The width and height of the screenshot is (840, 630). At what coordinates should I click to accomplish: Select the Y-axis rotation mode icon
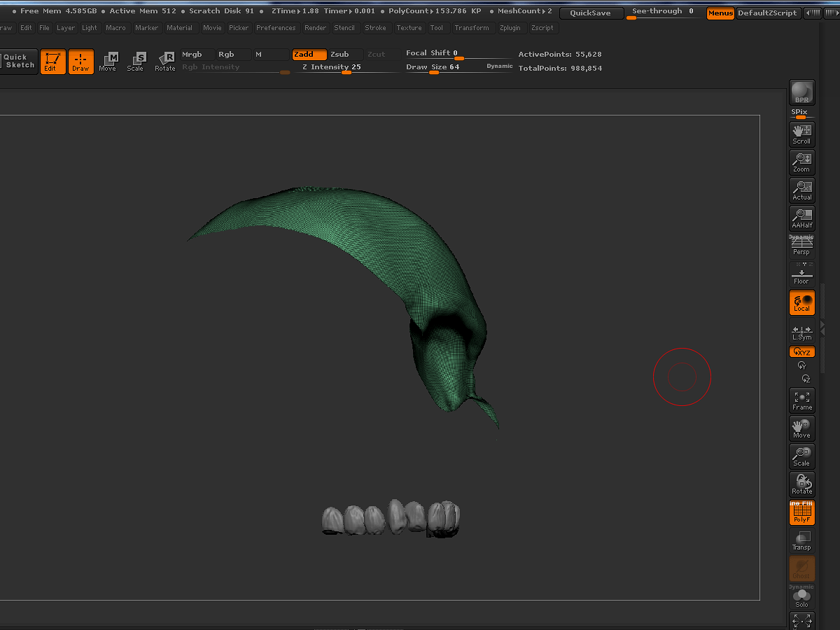point(802,365)
